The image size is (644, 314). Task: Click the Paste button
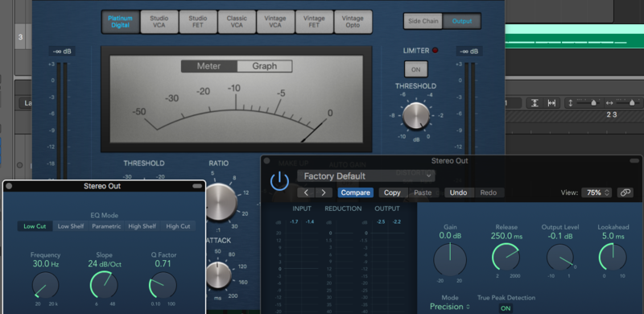(423, 192)
